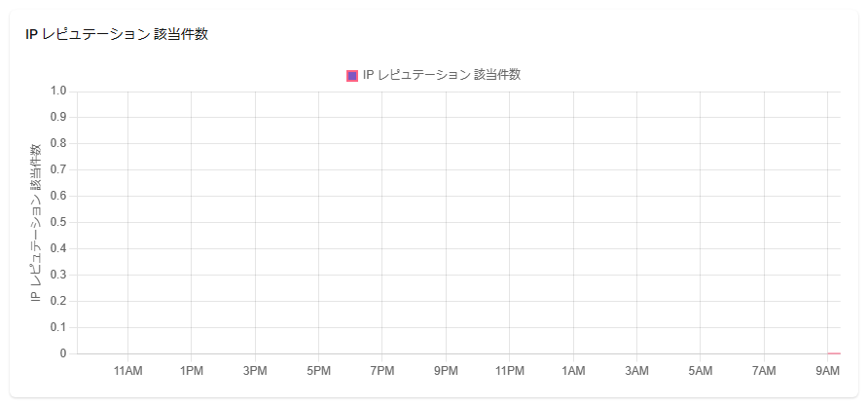Select the 11PM x-axis tick label
The height and width of the screenshot is (407, 868).
(x=510, y=371)
